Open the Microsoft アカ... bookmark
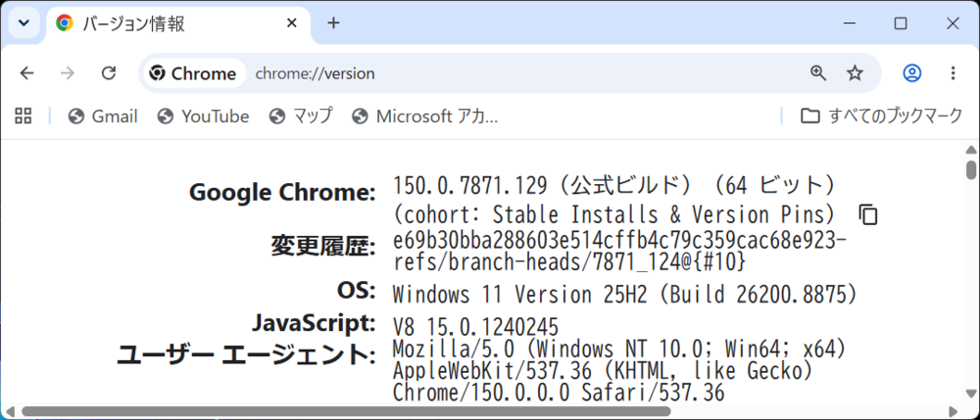The width and height of the screenshot is (980, 420). coord(425,117)
